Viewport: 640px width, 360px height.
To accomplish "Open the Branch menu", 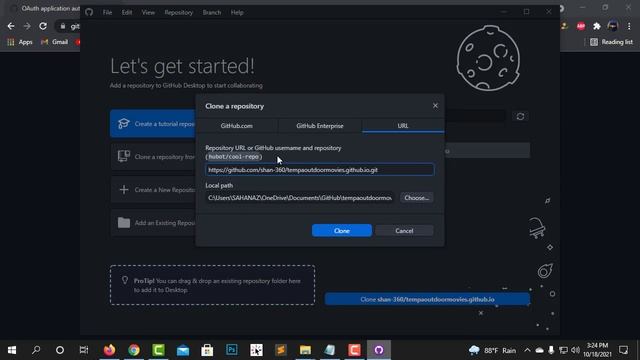I will coord(211,13).
